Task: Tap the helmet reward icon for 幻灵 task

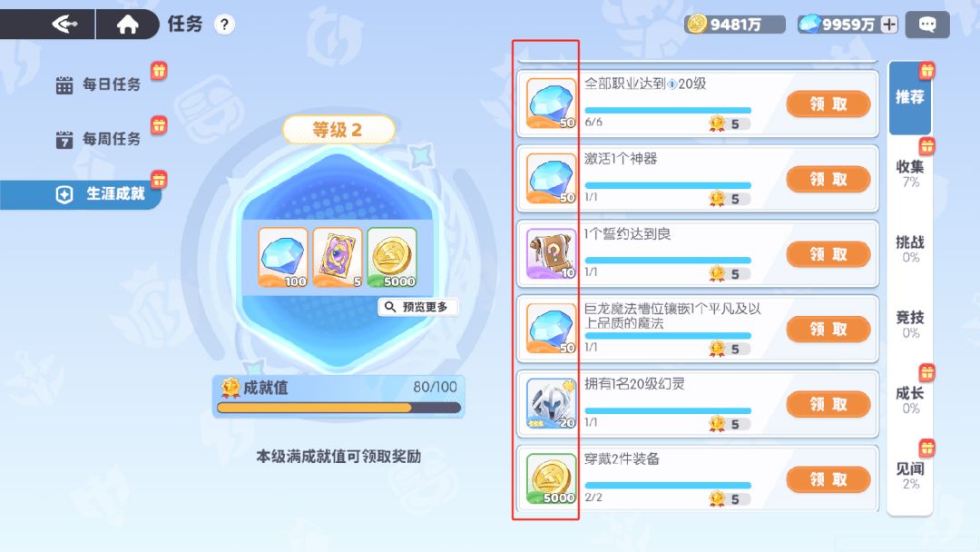Action: [x=551, y=403]
